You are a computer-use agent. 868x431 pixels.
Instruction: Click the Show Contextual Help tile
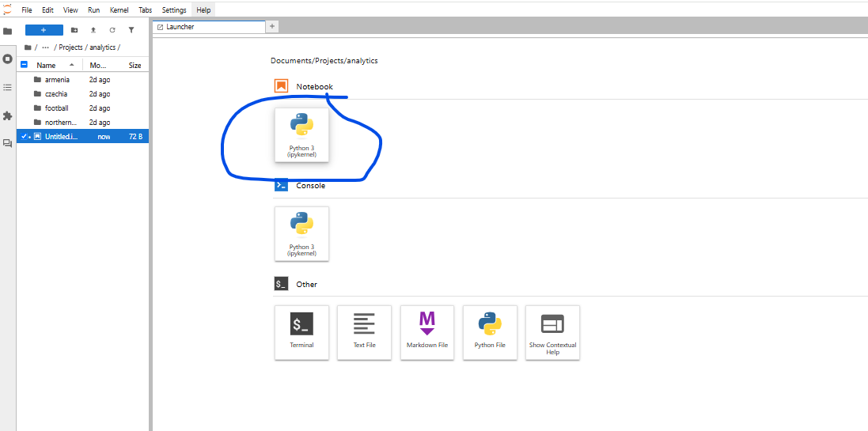click(552, 332)
